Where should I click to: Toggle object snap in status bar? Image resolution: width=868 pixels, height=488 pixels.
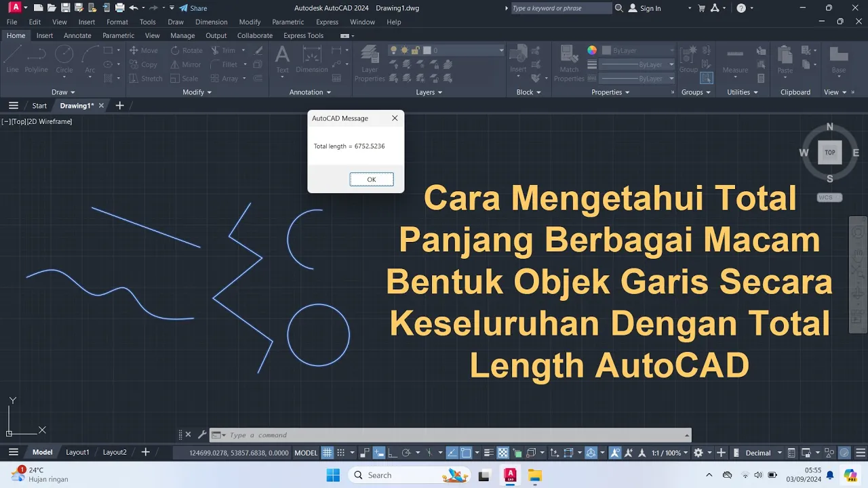[x=466, y=453]
